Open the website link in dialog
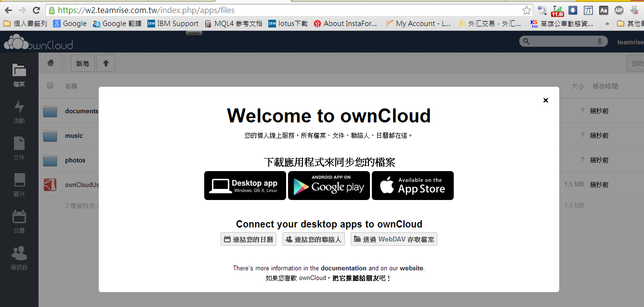Screen dimensions: 644x307 411,268
